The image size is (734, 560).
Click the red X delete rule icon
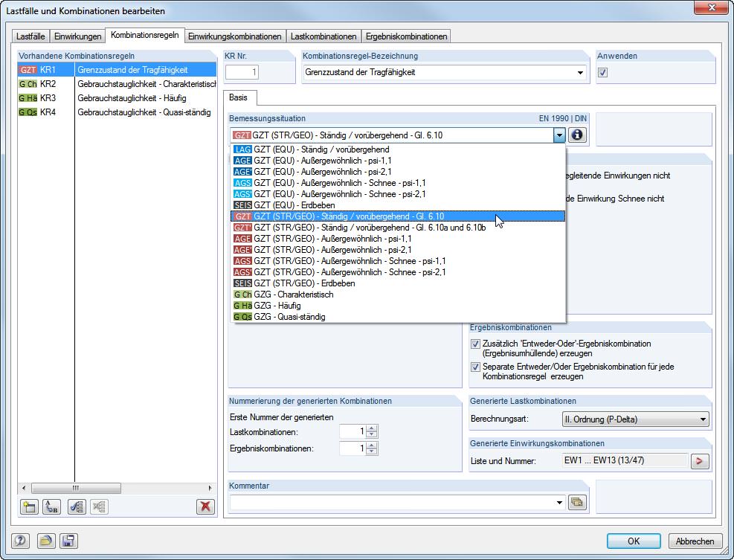click(x=205, y=506)
